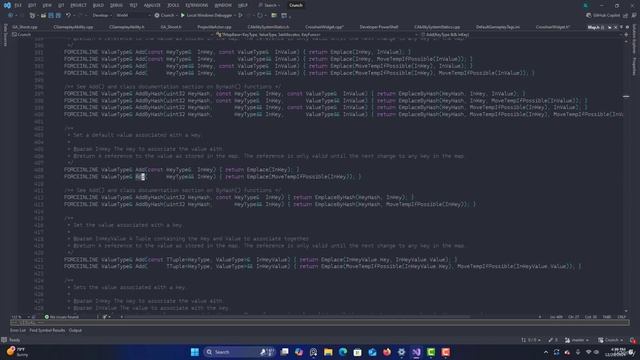
Task: Switch to CGameplayAbility.h tab
Action: point(127,27)
